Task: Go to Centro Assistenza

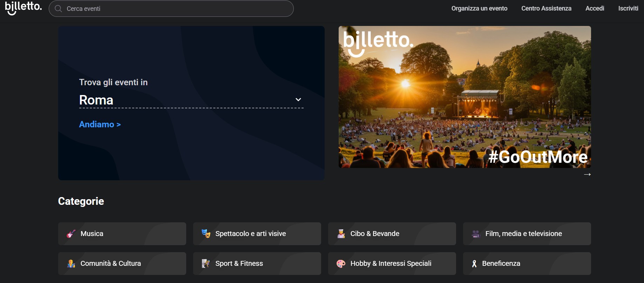Action: (546, 8)
